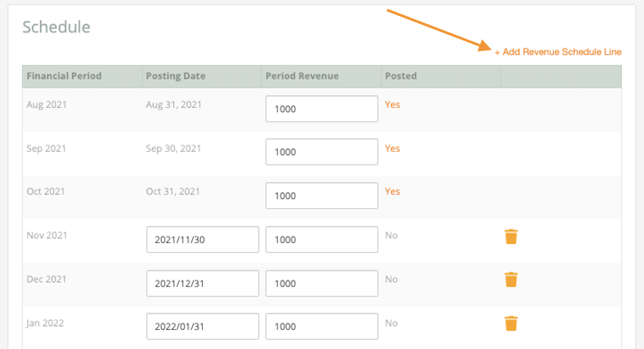
Task: Edit the Oct 2021 period revenue field
Action: [322, 195]
